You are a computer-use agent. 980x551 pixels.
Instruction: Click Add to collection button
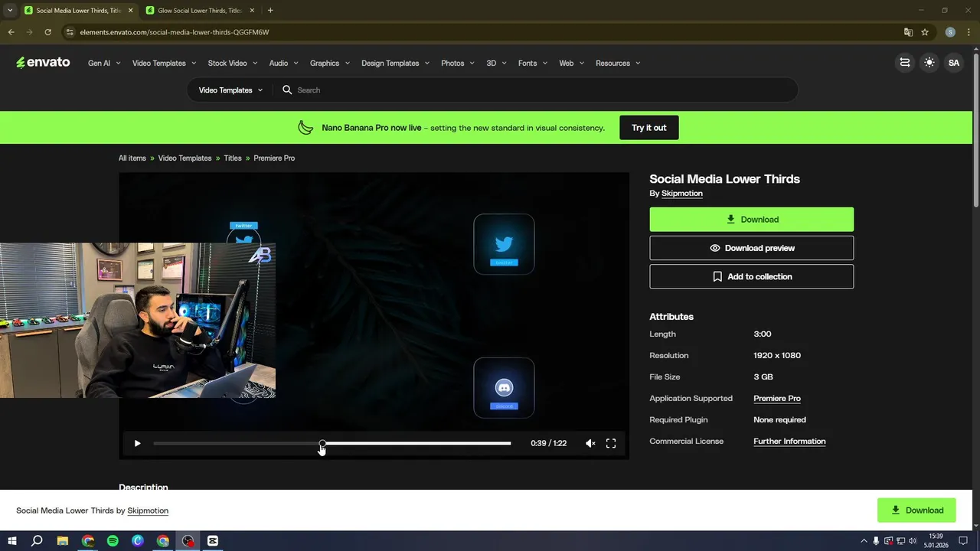pos(752,276)
